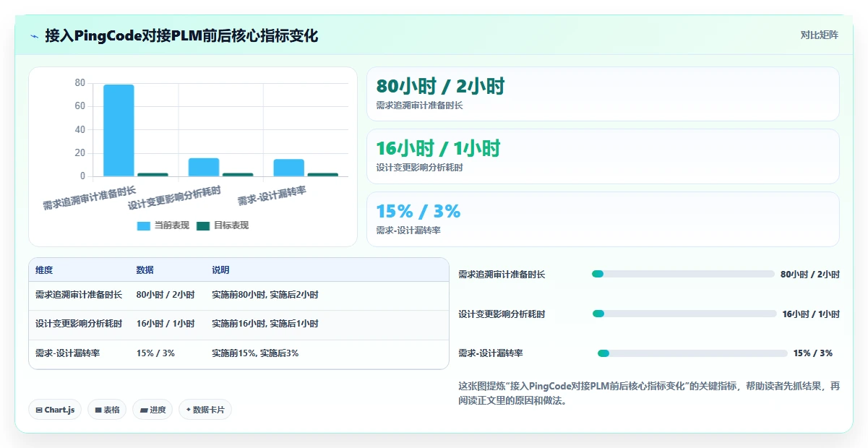Click the 维度 table column header
Screen dimensions: 868x448
point(44,270)
